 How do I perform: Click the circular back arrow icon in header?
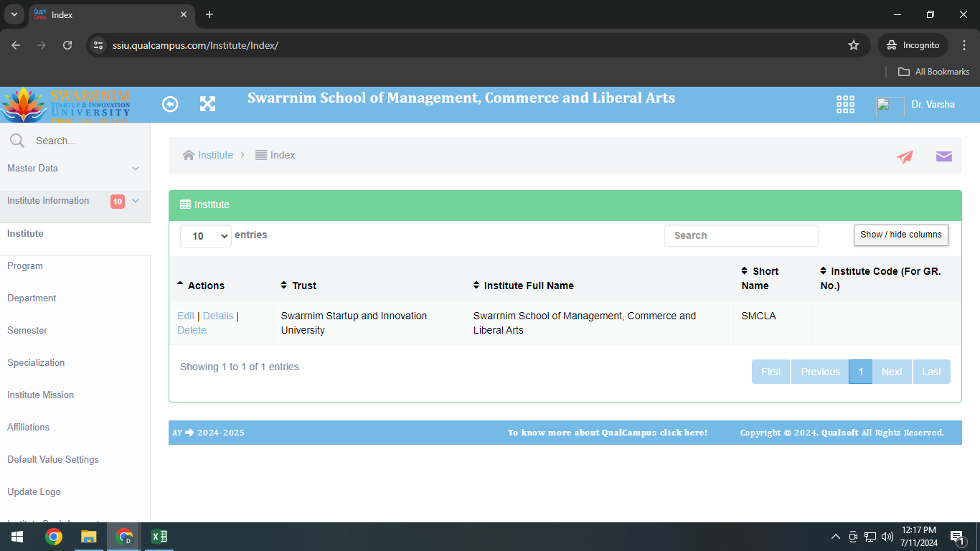tap(170, 104)
